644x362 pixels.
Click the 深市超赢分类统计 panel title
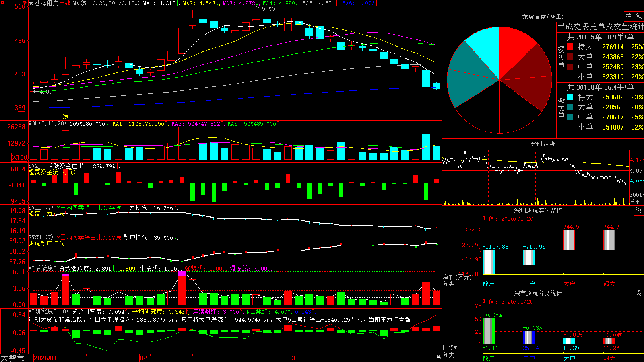538,293
